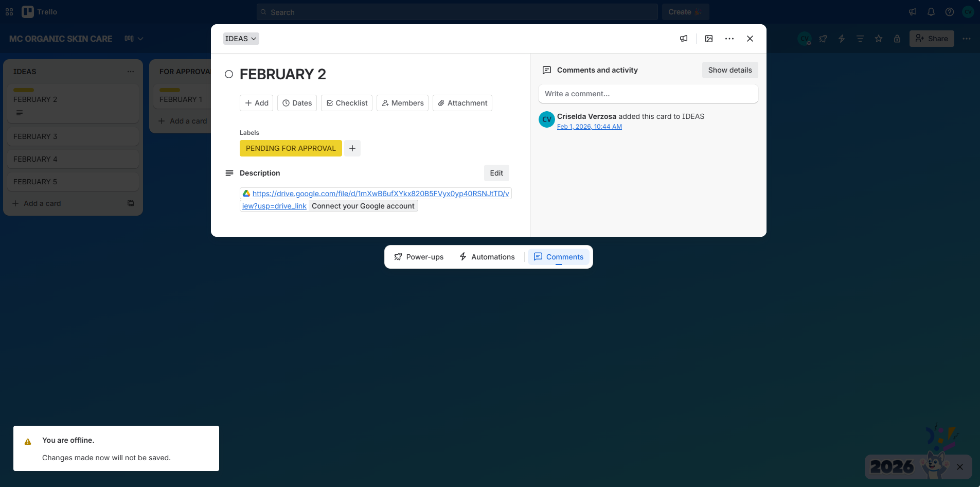Screen dimensions: 980x487
Task: Open the notifications bell
Action: [931, 12]
